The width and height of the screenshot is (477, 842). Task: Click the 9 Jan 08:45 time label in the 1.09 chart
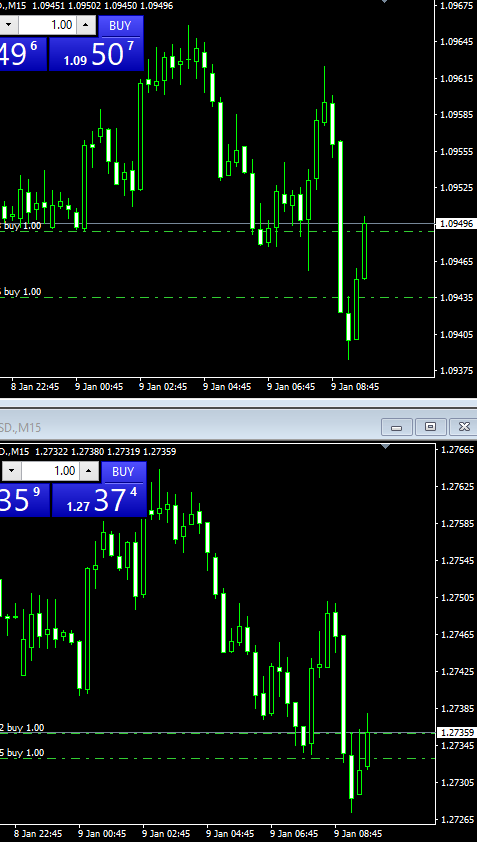point(355,387)
